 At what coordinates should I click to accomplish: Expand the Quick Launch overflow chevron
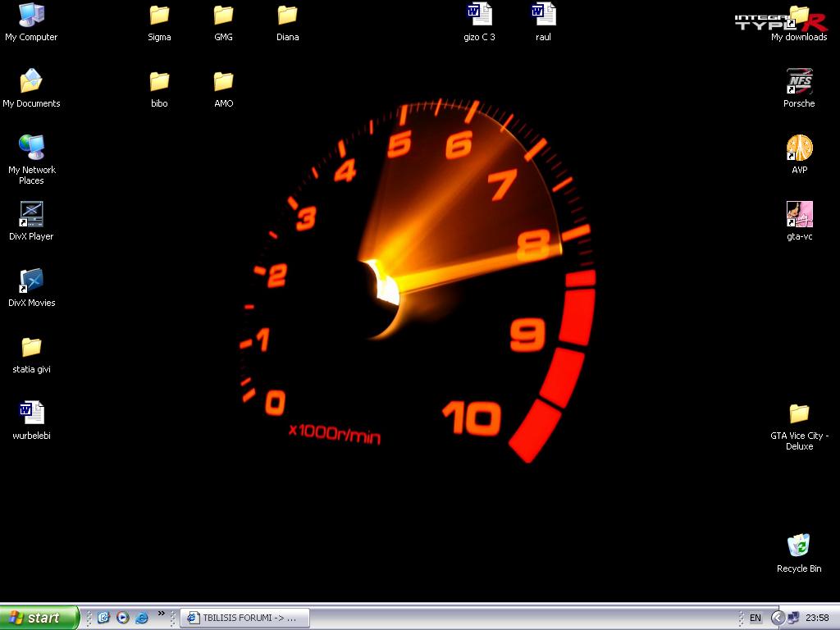pyautogui.click(x=162, y=613)
